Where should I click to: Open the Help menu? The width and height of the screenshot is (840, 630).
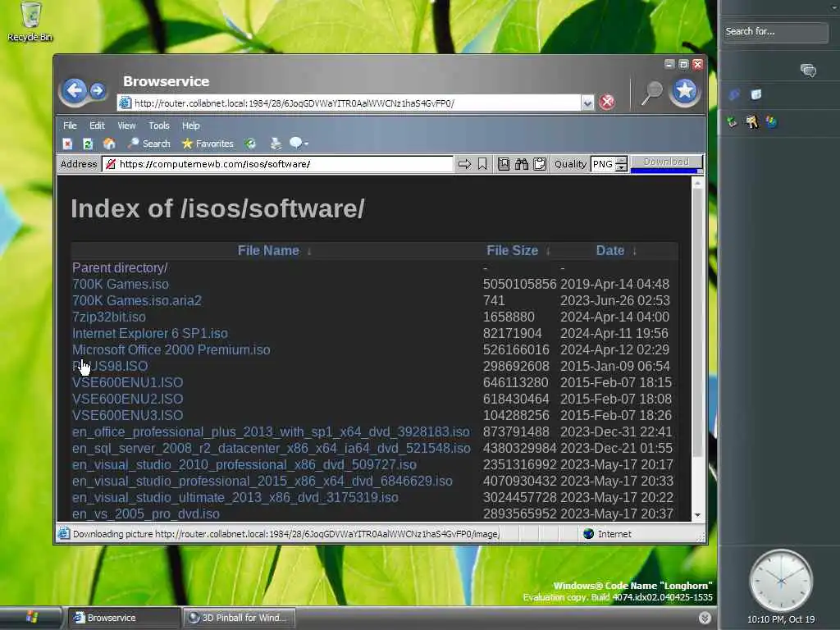click(x=190, y=126)
